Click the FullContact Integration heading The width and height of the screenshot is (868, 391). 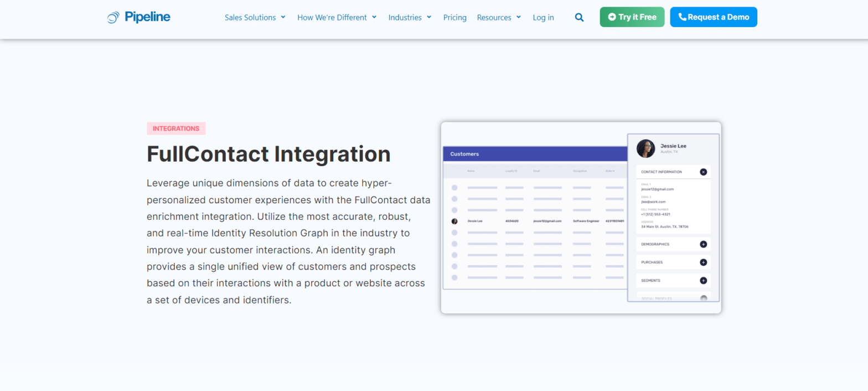[268, 154]
